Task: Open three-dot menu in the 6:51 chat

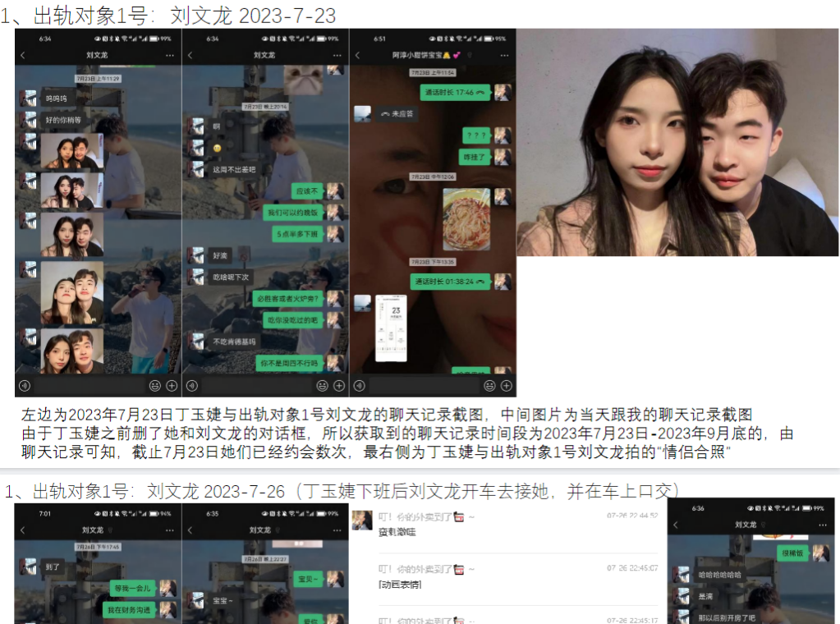Action: click(505, 55)
